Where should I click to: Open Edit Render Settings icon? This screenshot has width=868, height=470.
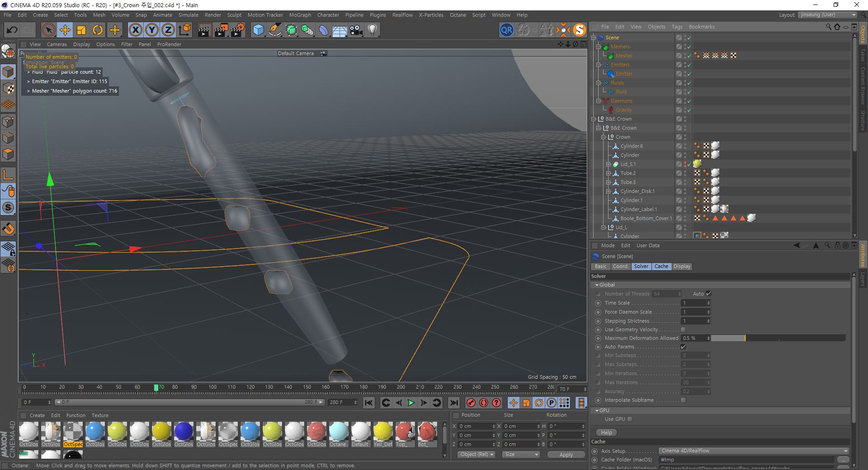[x=238, y=30]
